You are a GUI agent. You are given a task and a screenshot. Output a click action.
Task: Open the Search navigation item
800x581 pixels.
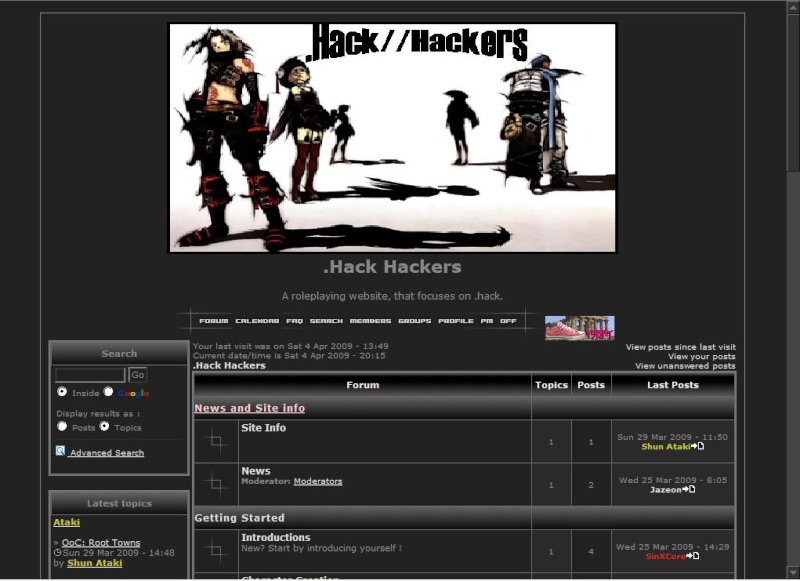pos(326,321)
